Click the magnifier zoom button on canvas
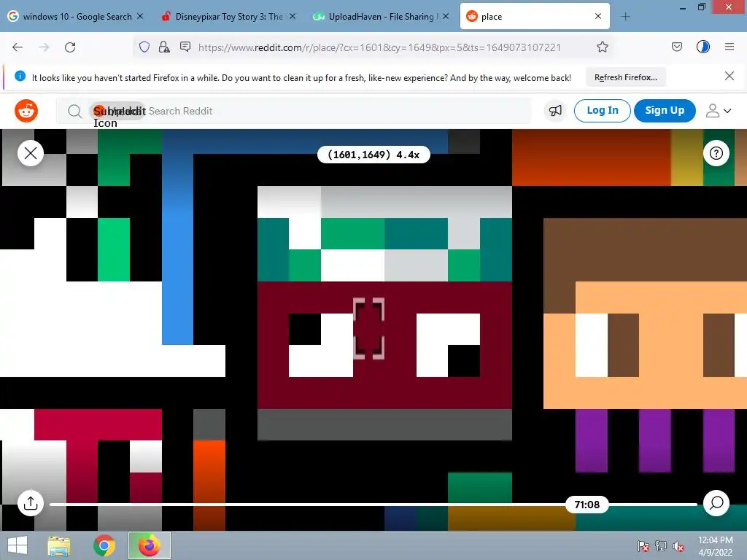This screenshot has height=560, width=747. click(x=716, y=503)
